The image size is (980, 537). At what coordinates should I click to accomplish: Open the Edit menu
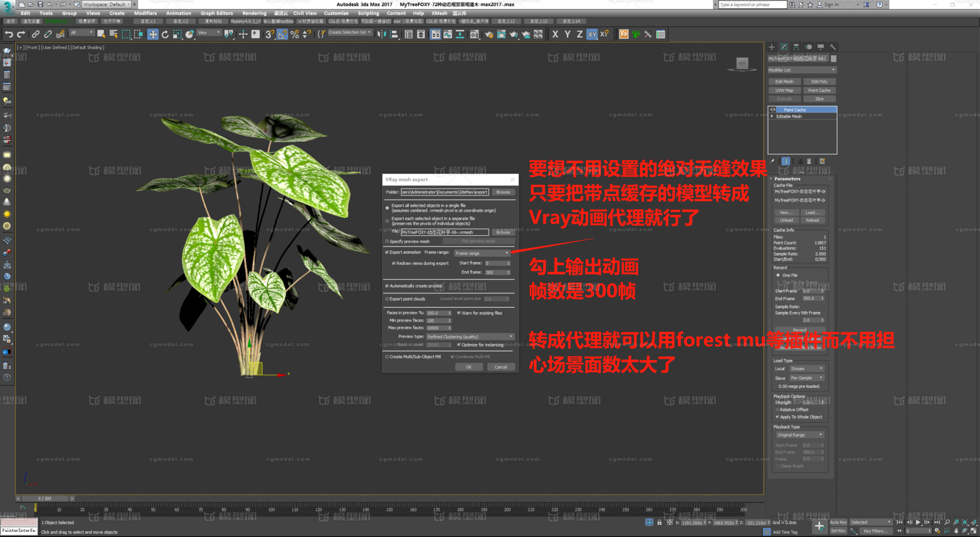[26, 13]
